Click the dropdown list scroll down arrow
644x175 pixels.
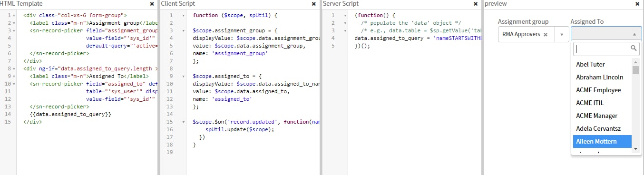pyautogui.click(x=635, y=149)
